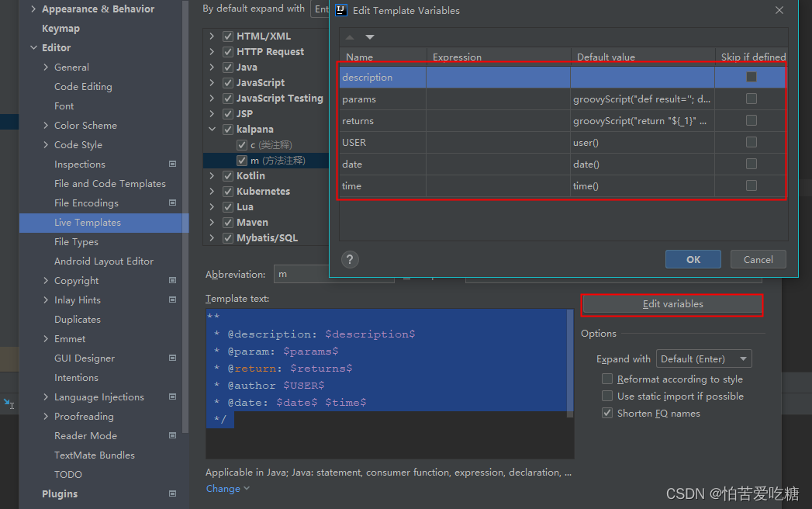Viewport: 812px width, 509px height.
Task: Open the Expand with dropdown
Action: [x=703, y=358]
